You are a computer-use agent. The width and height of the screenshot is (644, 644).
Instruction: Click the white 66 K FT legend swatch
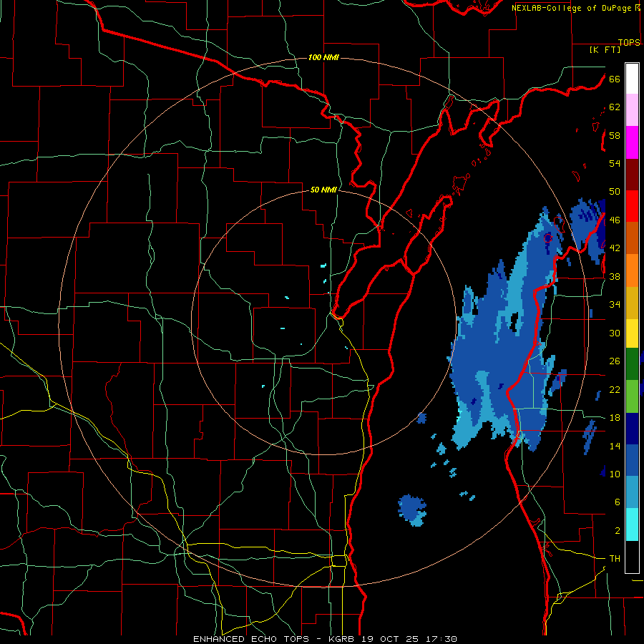click(632, 79)
